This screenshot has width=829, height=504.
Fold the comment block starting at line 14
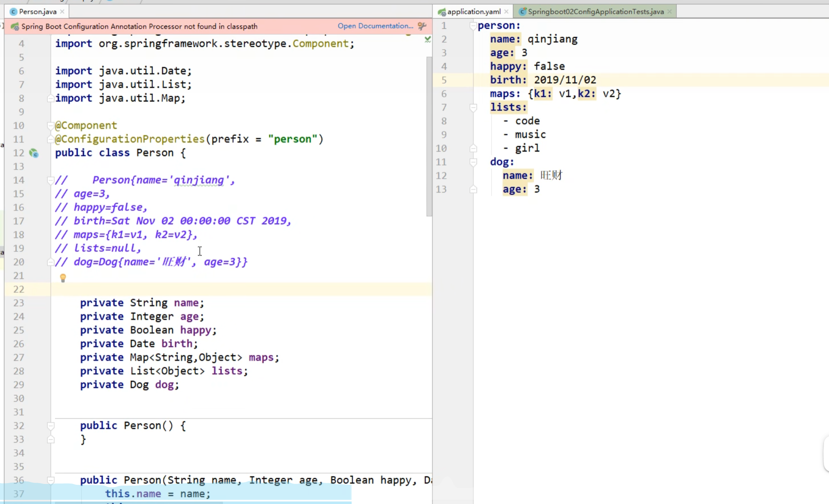click(x=51, y=180)
